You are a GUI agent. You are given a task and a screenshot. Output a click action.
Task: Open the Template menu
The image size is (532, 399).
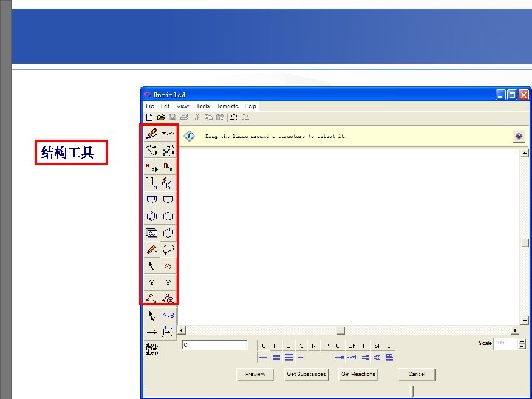pyautogui.click(x=228, y=106)
